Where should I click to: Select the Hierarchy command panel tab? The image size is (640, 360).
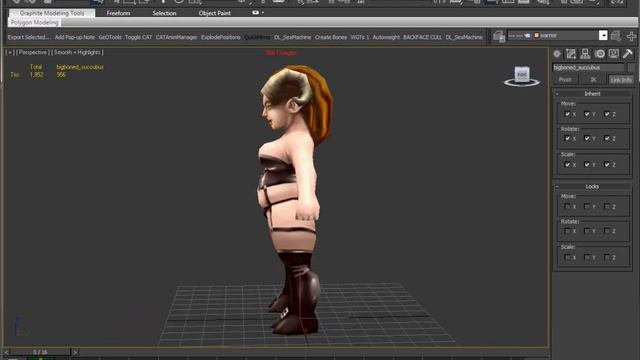coord(585,53)
